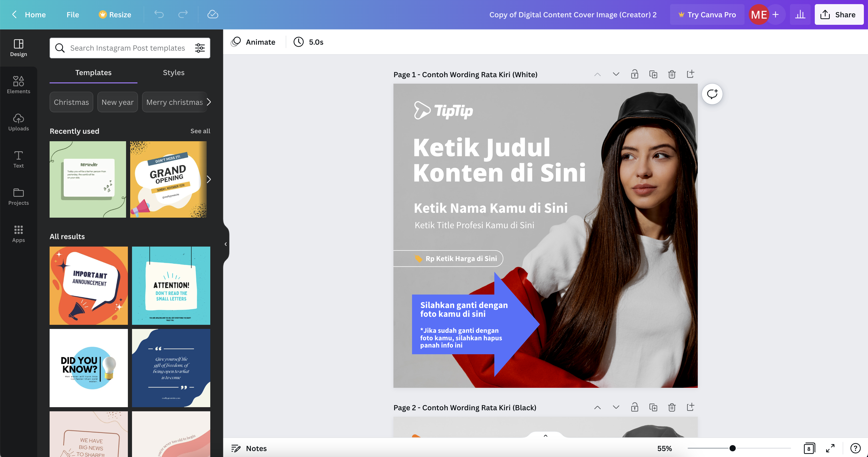
Task: Add a comment with the bubble icon
Action: pos(712,94)
